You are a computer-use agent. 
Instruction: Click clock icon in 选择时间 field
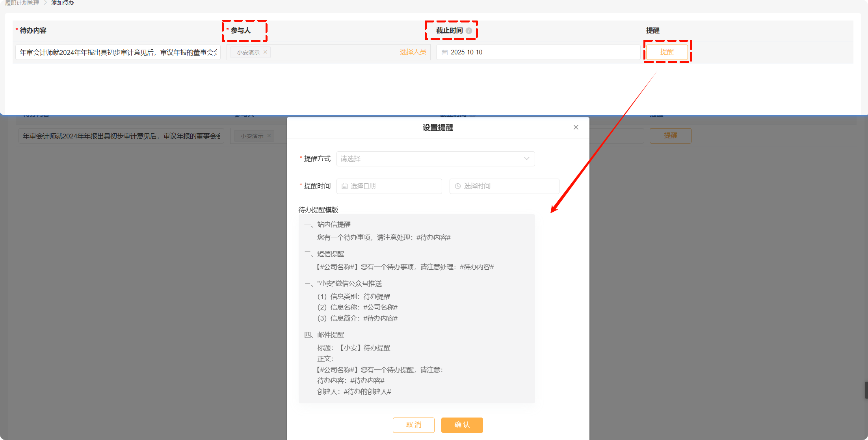(x=458, y=186)
